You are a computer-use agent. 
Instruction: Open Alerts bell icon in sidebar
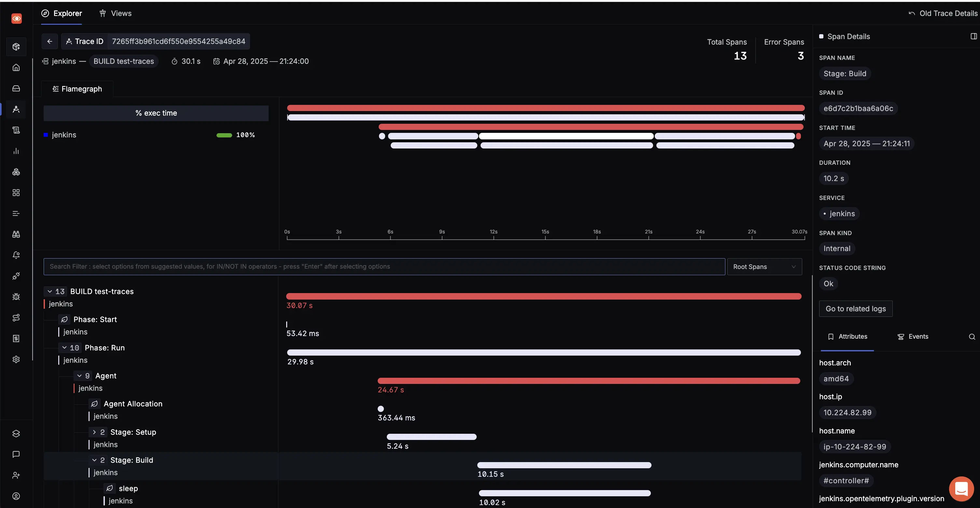(16, 255)
